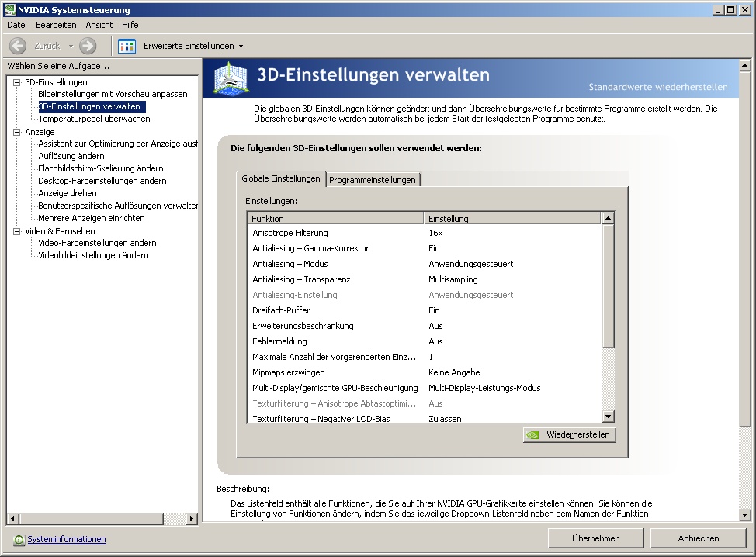This screenshot has height=557, width=756.
Task: Collapse the 3D-Einstellungen tree node
Action: coord(17,82)
